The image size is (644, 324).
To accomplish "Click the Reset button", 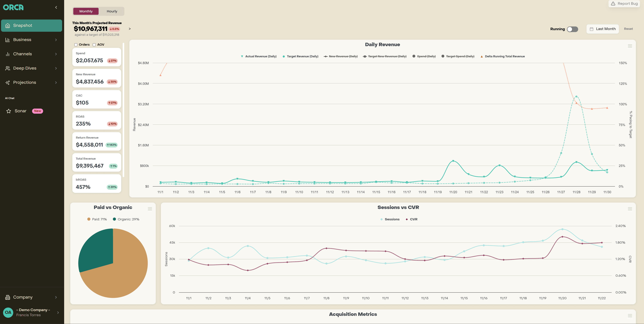I will pyautogui.click(x=629, y=29).
